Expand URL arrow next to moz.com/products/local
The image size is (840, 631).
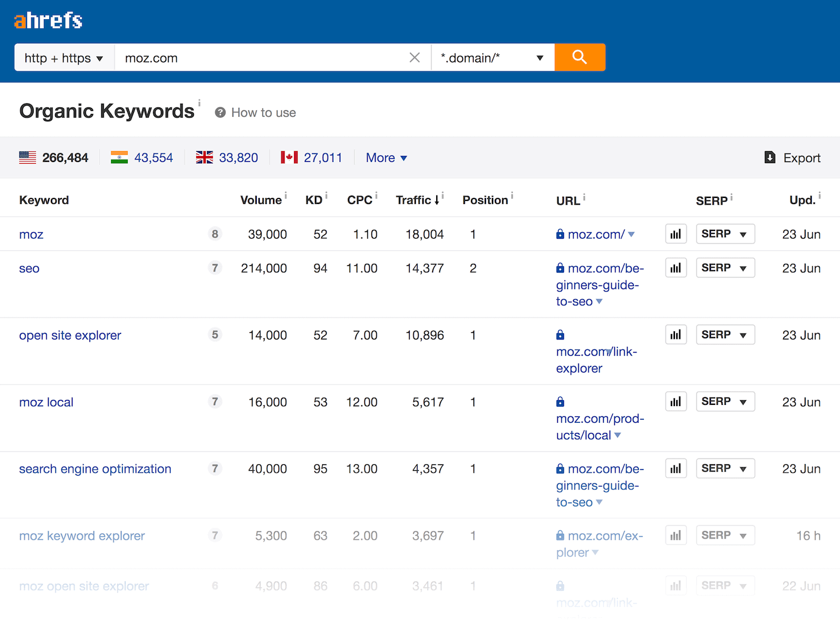click(618, 435)
